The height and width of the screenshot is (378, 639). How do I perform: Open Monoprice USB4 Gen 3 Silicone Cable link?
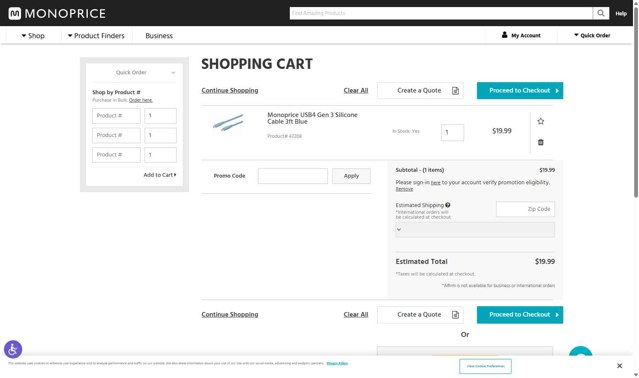point(312,118)
